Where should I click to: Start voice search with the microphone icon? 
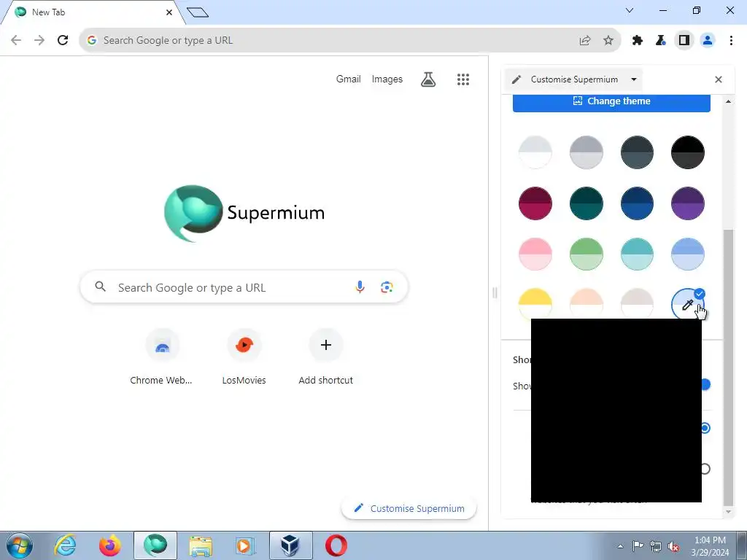[360, 287]
